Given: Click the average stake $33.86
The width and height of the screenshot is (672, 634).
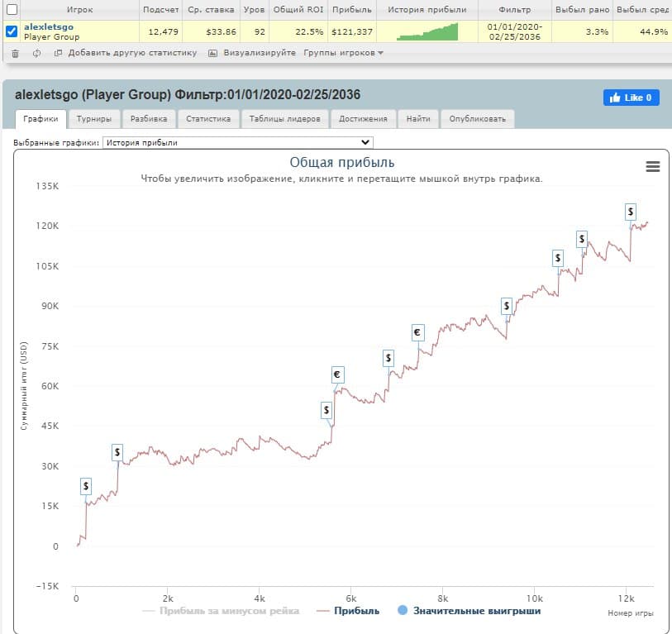Looking at the screenshot, I should (x=221, y=31).
